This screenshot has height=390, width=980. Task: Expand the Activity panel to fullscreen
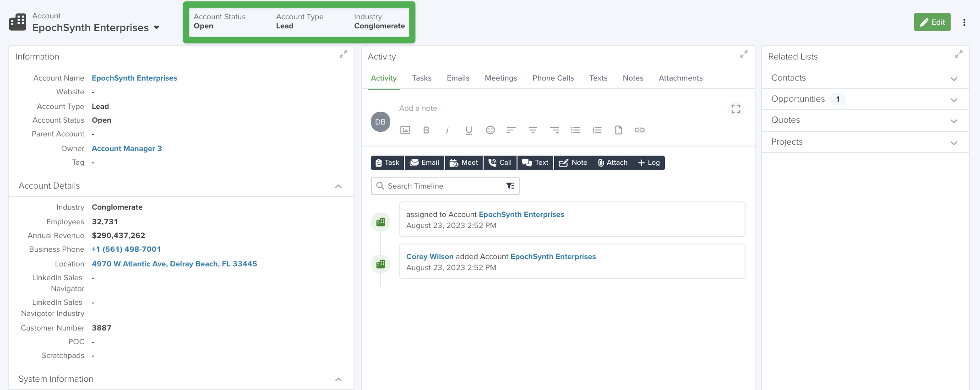click(x=744, y=54)
